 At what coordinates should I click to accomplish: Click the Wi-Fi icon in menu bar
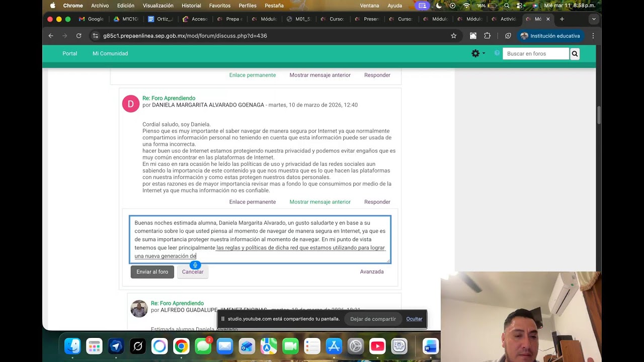[466, 6]
